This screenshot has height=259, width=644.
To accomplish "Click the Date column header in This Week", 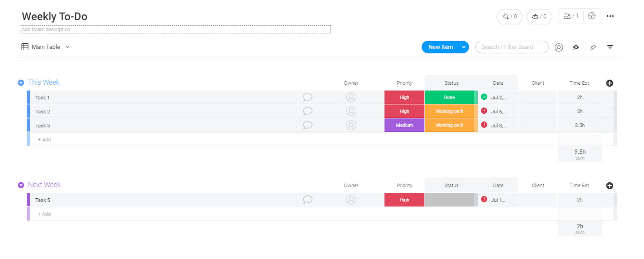I will coord(498,83).
